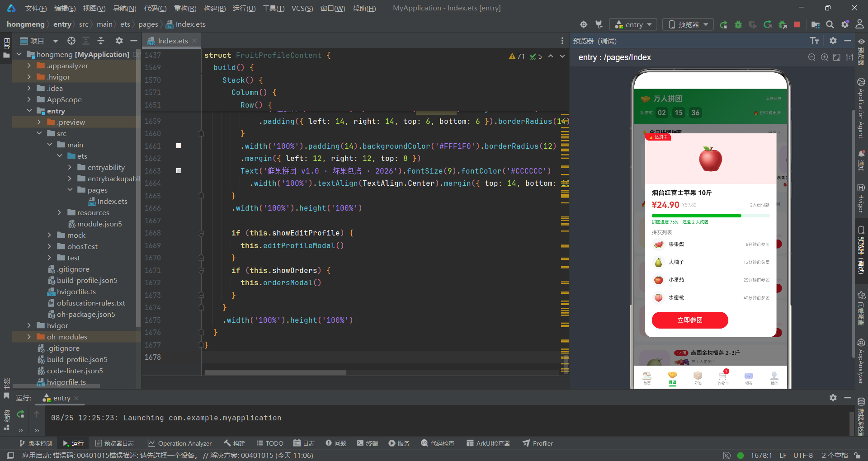Image resolution: width=868 pixels, height=461 pixels.
Task: Toggle the read-only lock in status bar
Action: click(857, 456)
